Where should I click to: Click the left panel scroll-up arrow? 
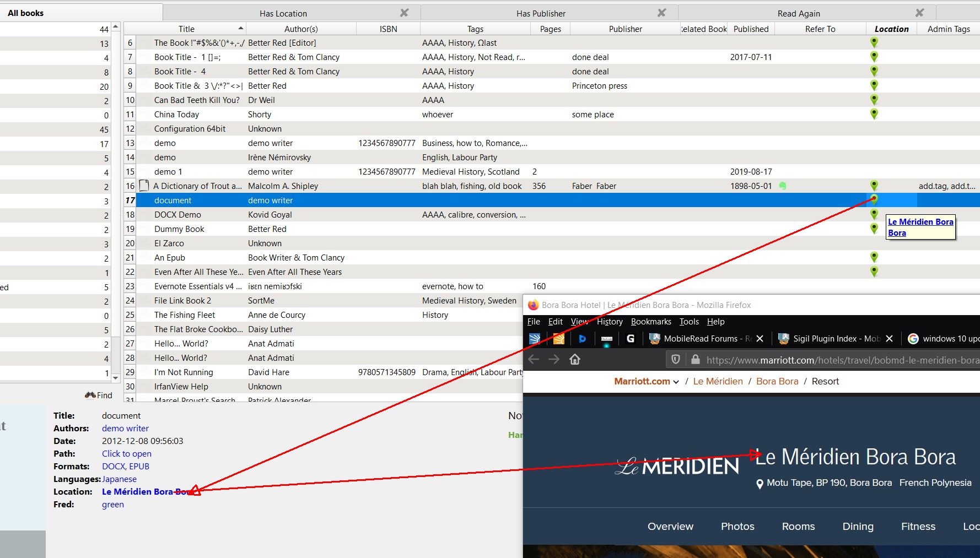coord(115,26)
